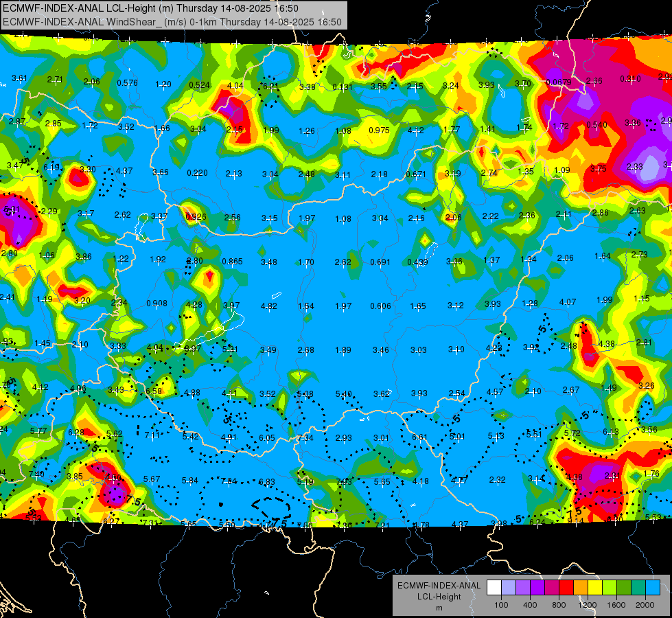Click the 6.13 wind shear value
Screen dimensions: 672x618
(611, 432)
